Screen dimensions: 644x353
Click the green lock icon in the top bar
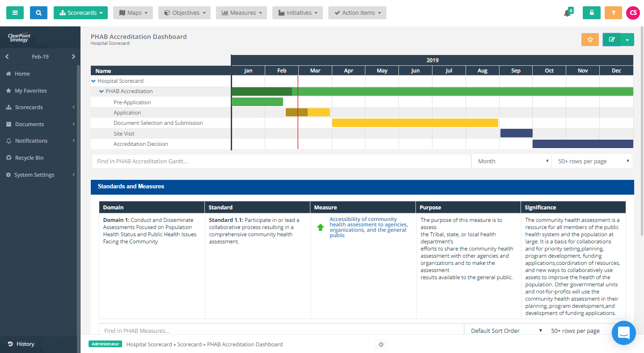(591, 13)
